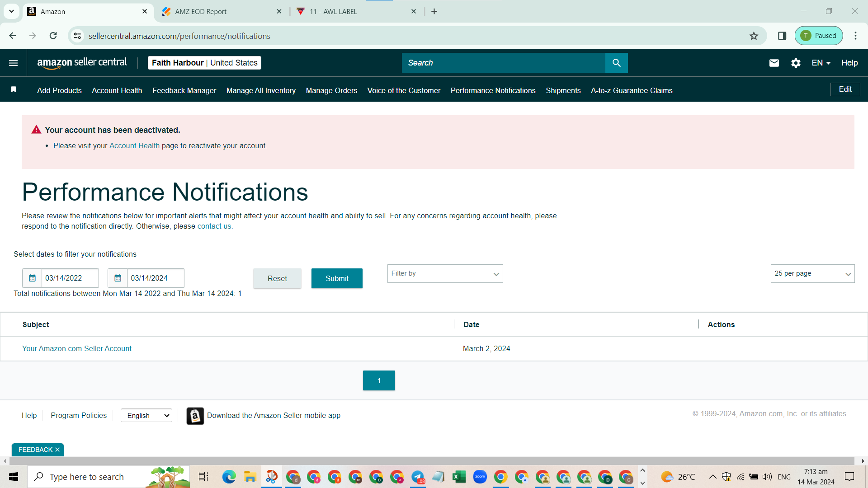
Task: Dismiss the FEEDBACK tab with its X
Action: (x=57, y=450)
